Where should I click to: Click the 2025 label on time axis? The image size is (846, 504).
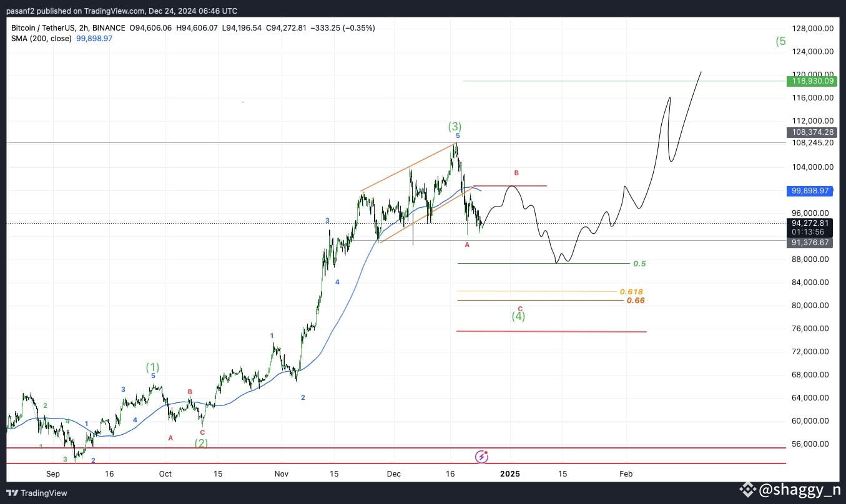tap(510, 474)
